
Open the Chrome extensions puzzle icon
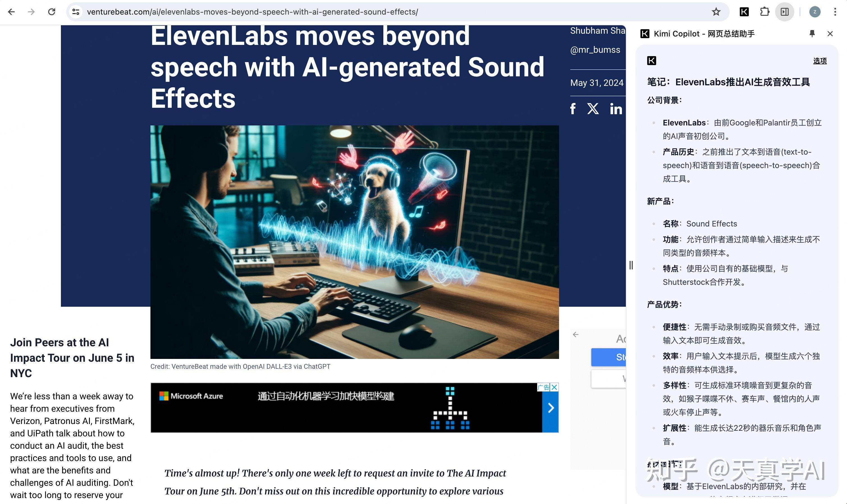[764, 12]
